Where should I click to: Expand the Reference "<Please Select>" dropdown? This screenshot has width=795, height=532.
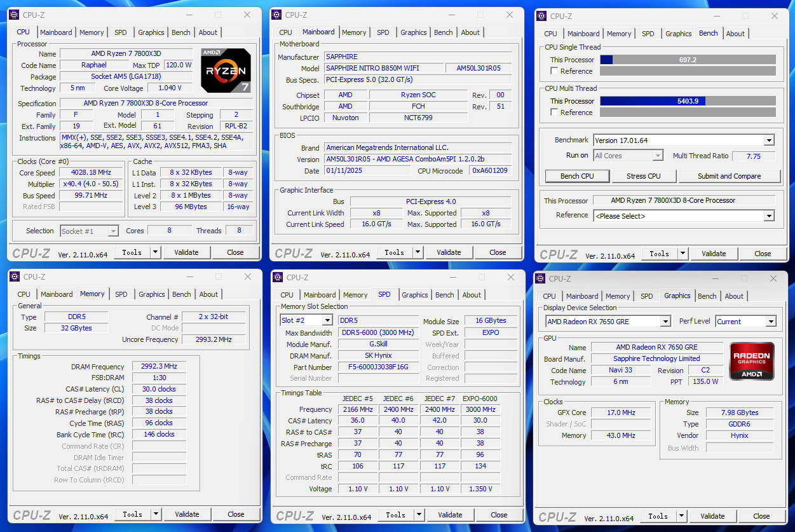pos(768,216)
